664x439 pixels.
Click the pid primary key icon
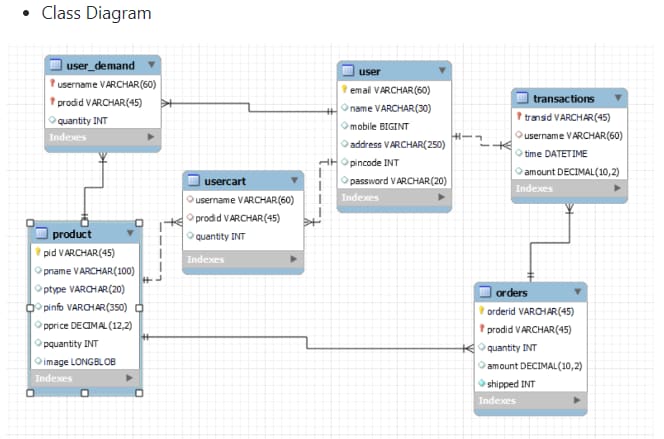point(37,252)
